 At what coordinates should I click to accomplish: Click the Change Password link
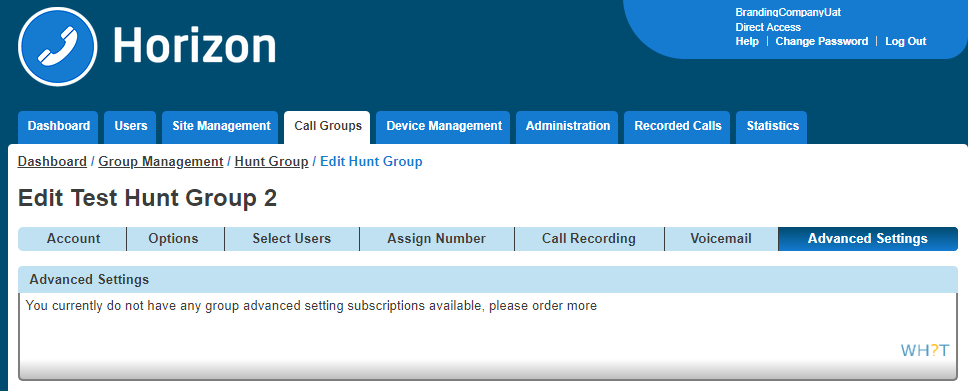click(822, 41)
